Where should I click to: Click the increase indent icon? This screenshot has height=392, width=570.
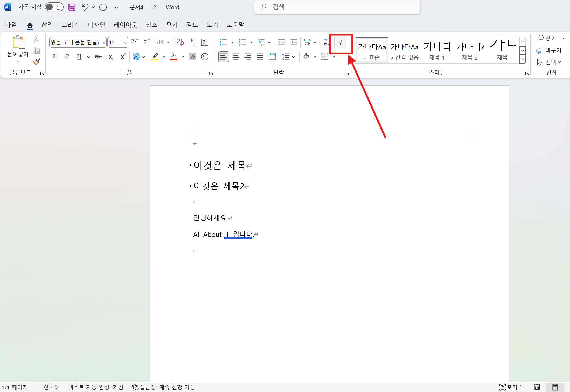293,42
